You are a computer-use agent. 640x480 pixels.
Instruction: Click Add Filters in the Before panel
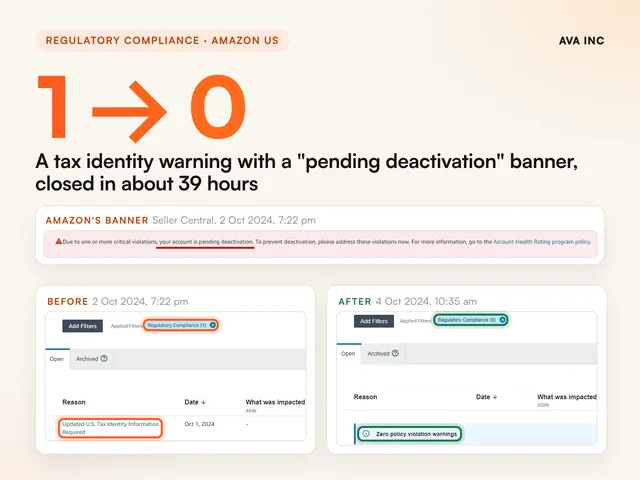[82, 326]
